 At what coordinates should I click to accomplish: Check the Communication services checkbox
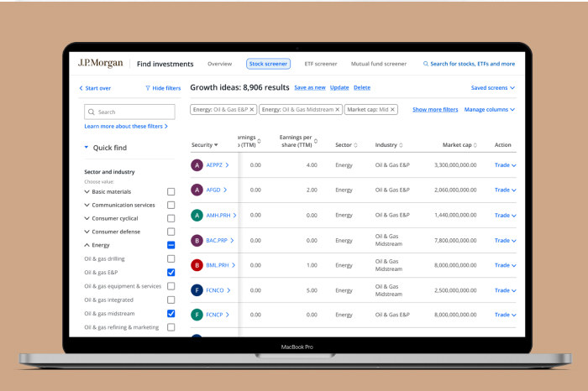pyautogui.click(x=171, y=206)
